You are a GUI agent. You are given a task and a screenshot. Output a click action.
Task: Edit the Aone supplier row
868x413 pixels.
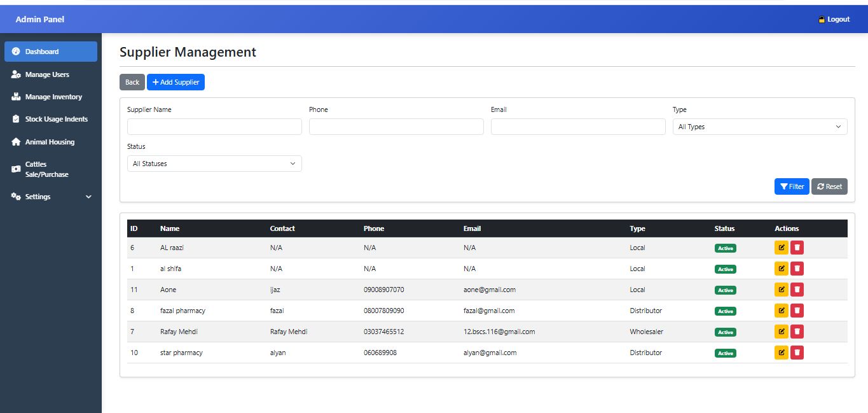coord(781,290)
